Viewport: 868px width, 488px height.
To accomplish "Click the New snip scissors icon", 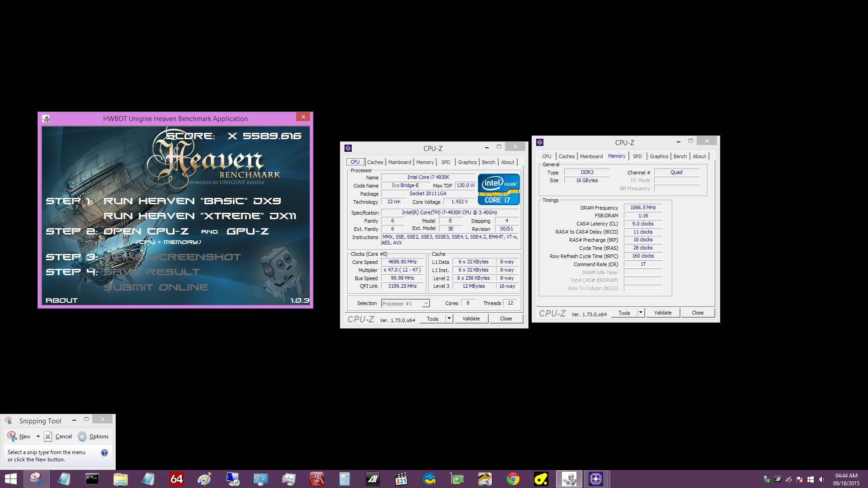I will click(12, 436).
